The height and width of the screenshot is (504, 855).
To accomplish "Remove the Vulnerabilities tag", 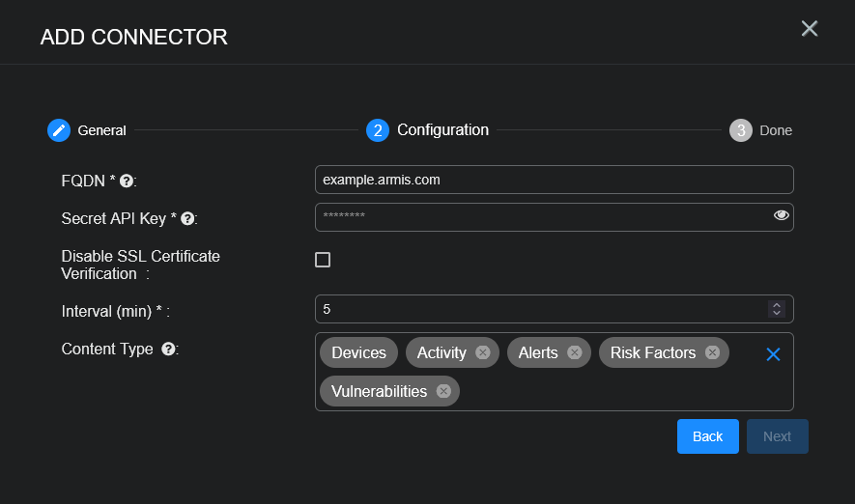I will [443, 391].
